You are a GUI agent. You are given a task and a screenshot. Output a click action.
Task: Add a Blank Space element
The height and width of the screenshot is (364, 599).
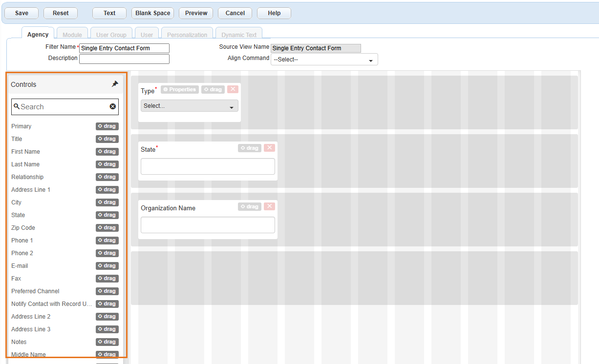(152, 13)
